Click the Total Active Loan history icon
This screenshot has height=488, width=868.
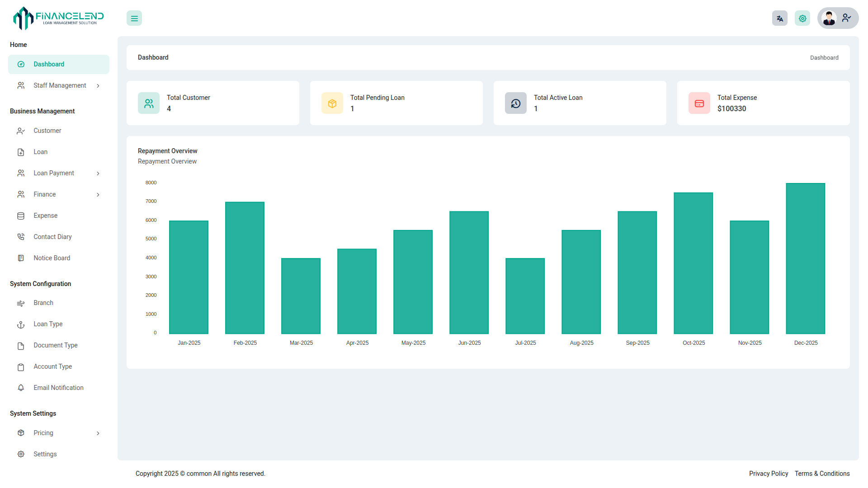click(x=516, y=103)
